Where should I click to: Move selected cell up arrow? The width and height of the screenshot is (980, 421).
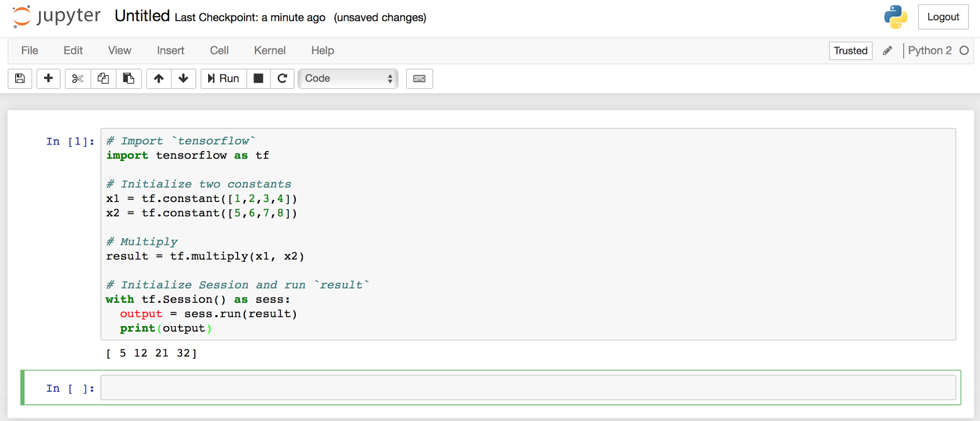159,78
